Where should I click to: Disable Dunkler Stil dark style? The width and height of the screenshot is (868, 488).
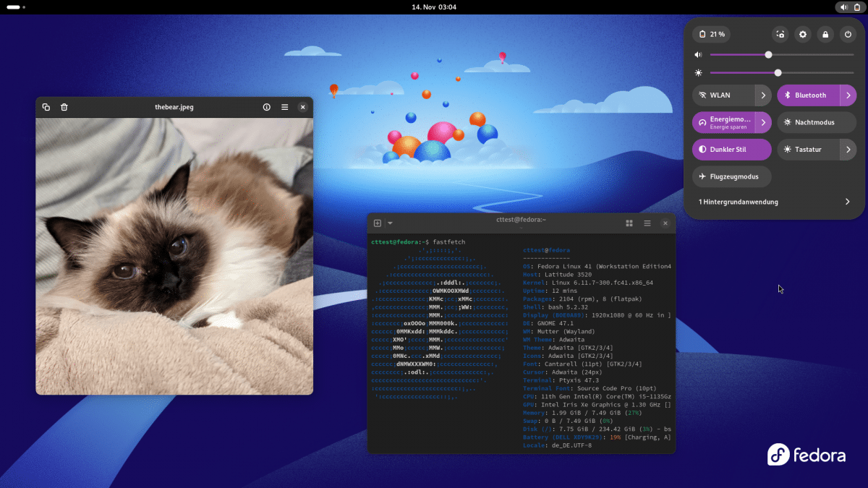tap(732, 150)
